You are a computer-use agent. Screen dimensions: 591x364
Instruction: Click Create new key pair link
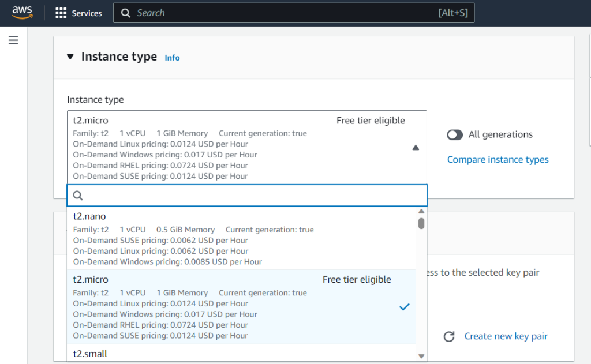[x=506, y=336]
